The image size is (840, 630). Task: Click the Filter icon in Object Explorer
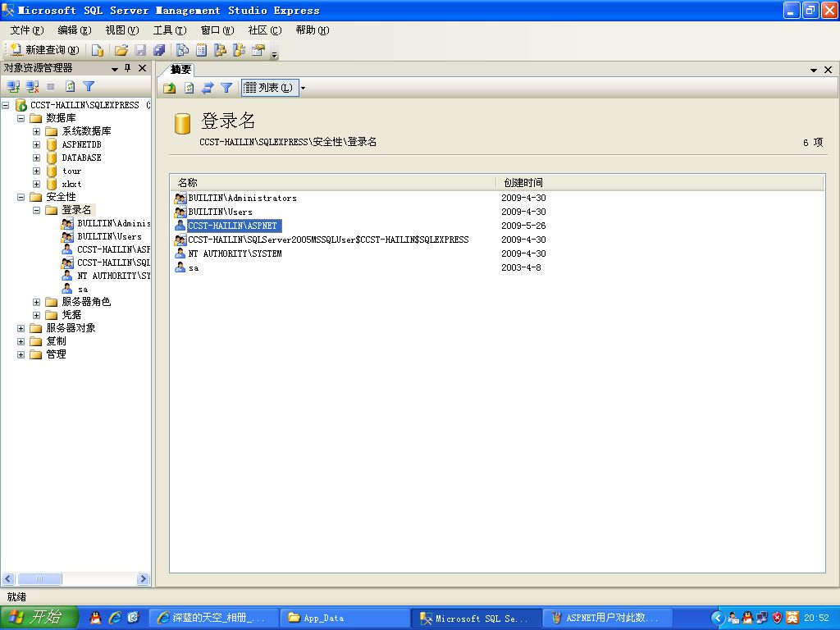point(89,86)
